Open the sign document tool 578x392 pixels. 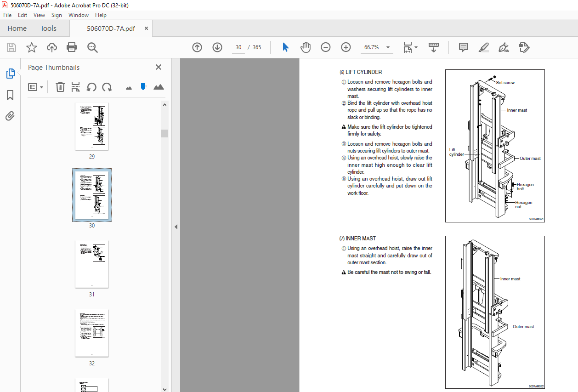[x=504, y=47]
